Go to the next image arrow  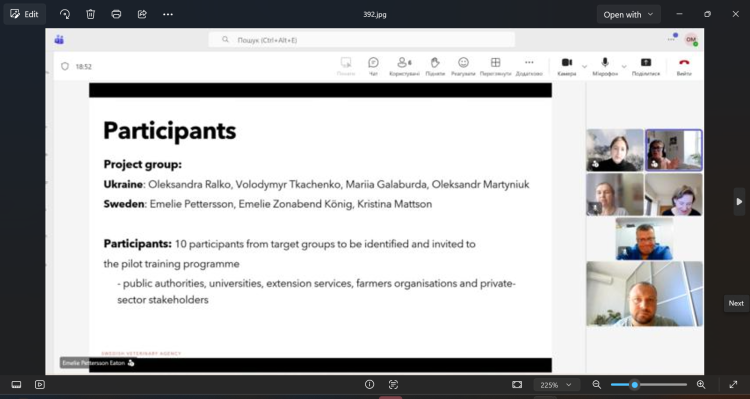click(x=739, y=201)
